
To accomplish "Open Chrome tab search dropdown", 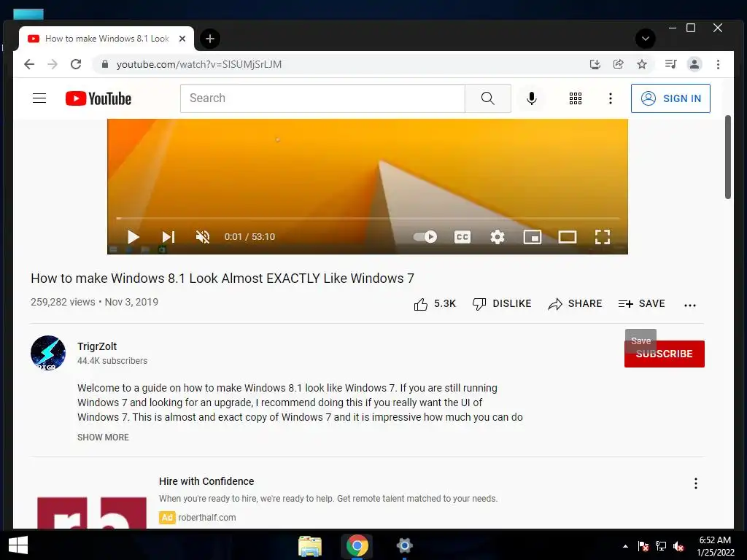I will point(645,39).
